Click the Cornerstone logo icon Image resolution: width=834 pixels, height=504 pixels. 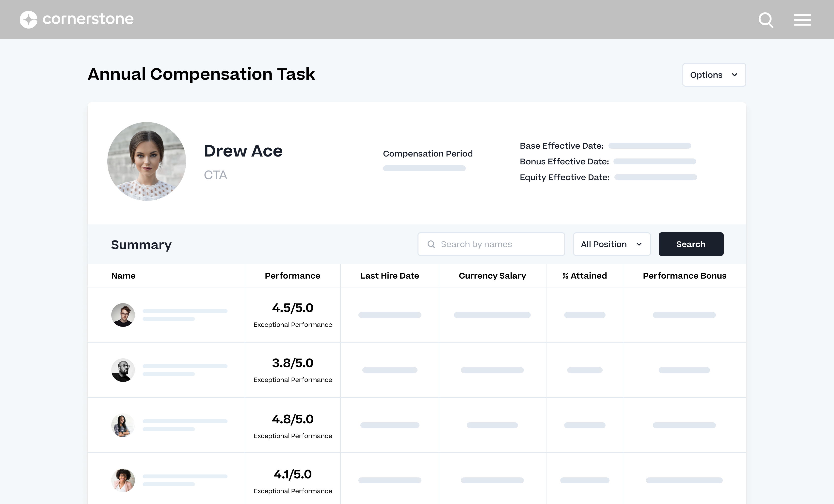(x=29, y=20)
